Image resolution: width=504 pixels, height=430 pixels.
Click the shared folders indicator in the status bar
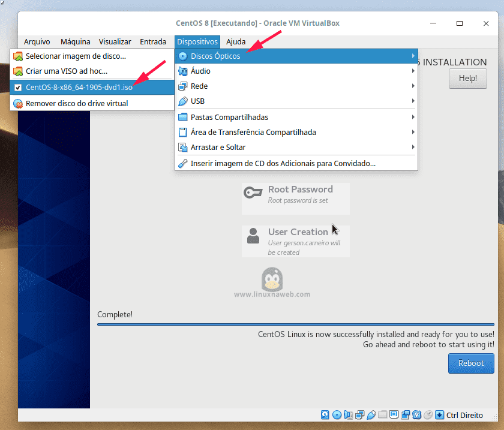(383, 414)
